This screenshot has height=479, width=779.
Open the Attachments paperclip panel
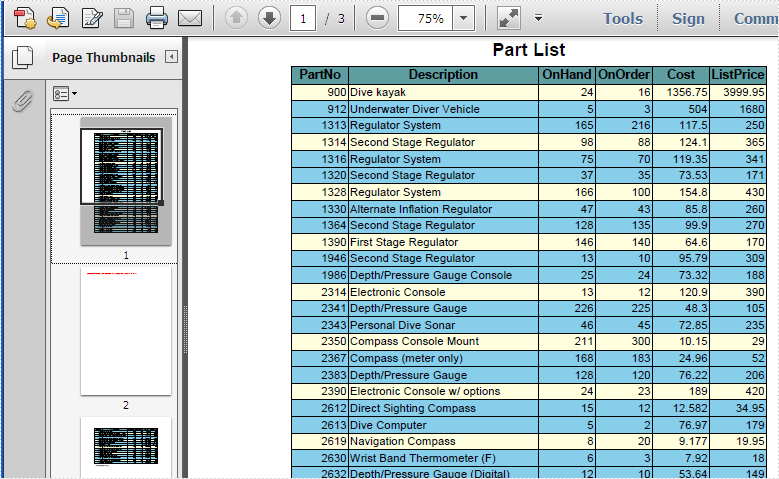(22, 101)
